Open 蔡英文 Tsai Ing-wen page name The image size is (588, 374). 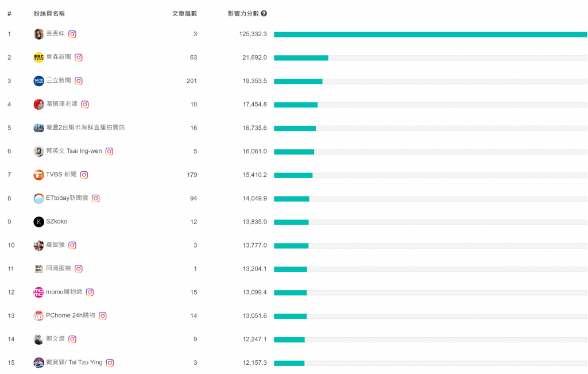click(74, 151)
